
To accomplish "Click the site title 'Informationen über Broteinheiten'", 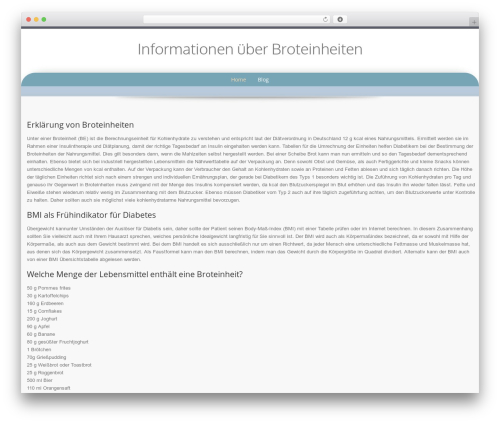I will pos(250,49).
